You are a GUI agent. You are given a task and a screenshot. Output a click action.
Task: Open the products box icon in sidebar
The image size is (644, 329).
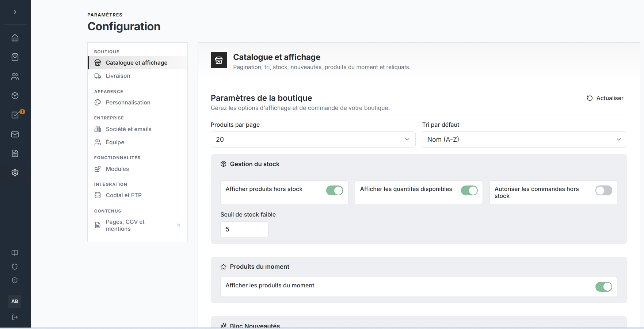(15, 96)
